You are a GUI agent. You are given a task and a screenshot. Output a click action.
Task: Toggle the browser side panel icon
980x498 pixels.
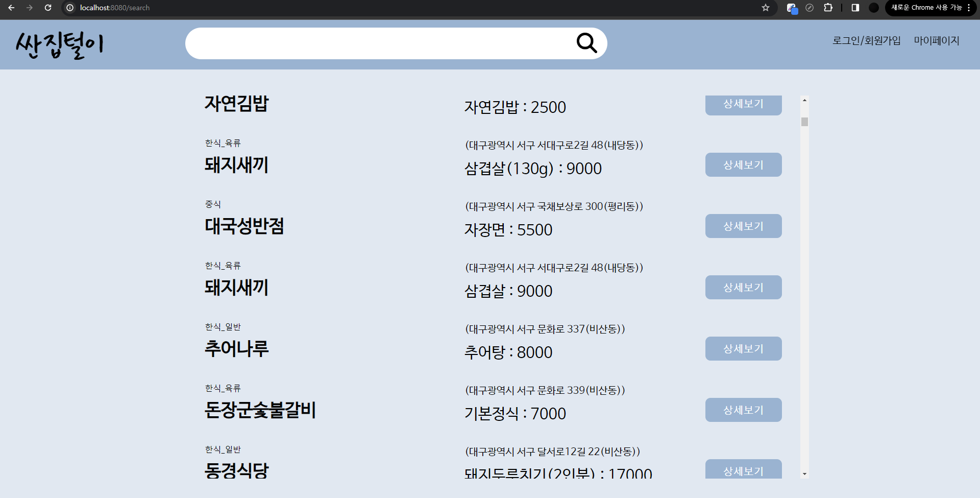[855, 8]
